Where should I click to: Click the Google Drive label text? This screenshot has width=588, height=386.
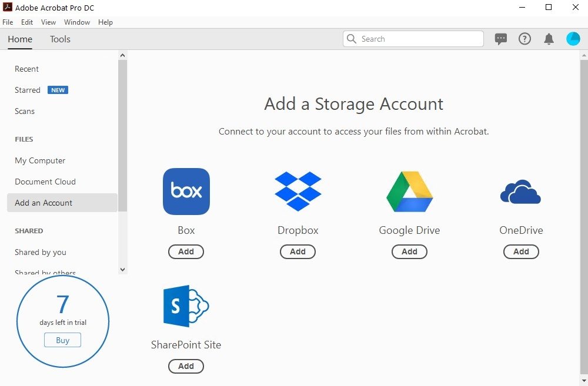tap(409, 230)
